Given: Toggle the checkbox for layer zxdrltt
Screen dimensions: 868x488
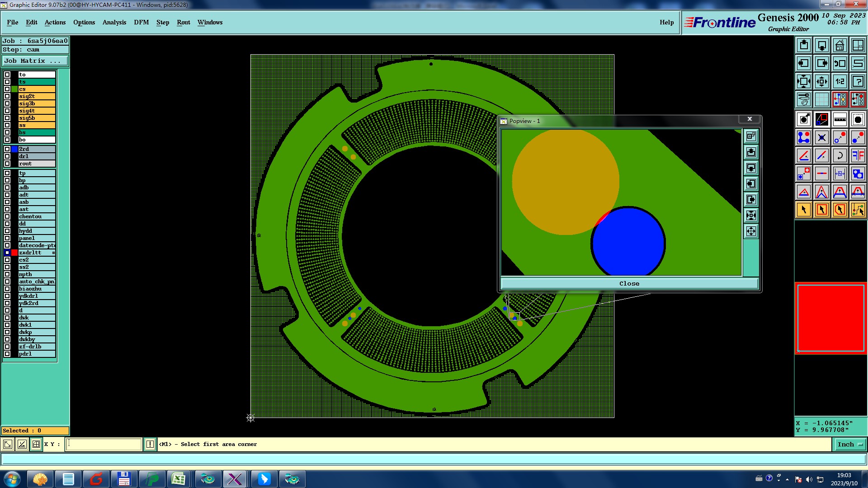Looking at the screenshot, I should coord(7,253).
